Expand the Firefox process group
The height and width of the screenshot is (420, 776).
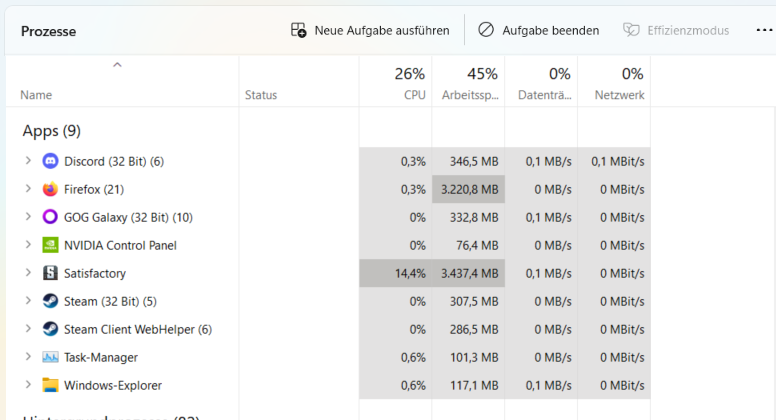pyautogui.click(x=28, y=189)
